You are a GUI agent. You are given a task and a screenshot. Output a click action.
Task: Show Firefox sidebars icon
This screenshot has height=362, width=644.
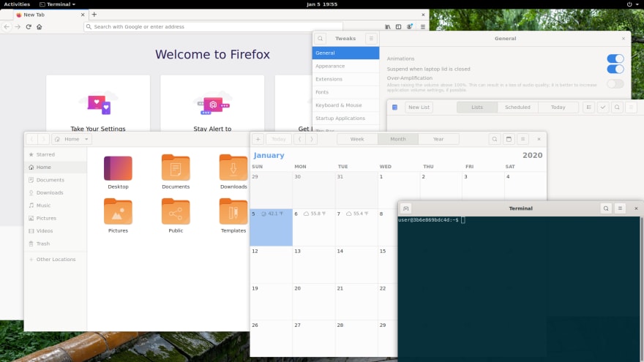tap(398, 26)
